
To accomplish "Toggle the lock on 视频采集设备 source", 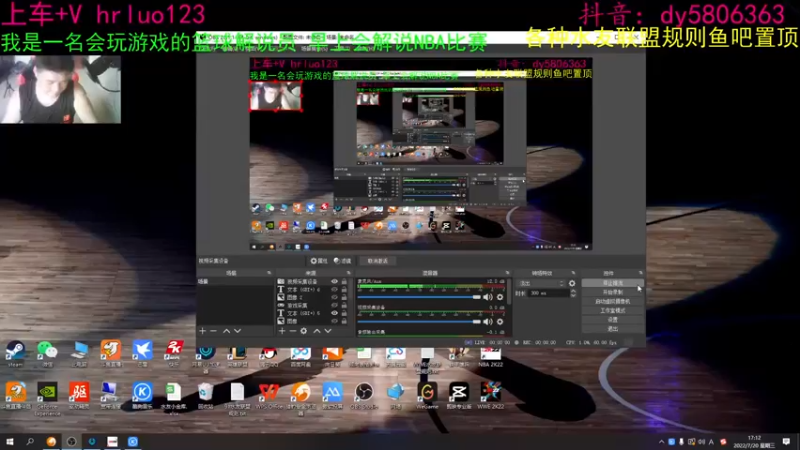I will [344, 282].
